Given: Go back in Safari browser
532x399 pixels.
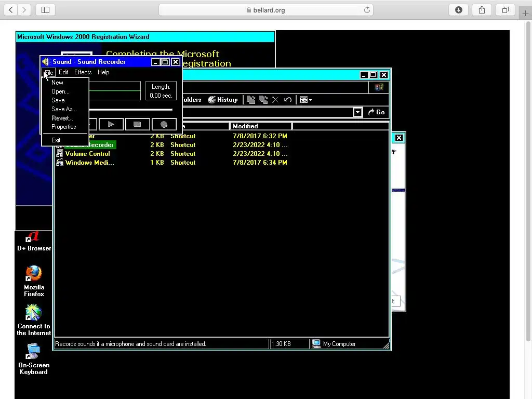Looking at the screenshot, I should pos(11,10).
